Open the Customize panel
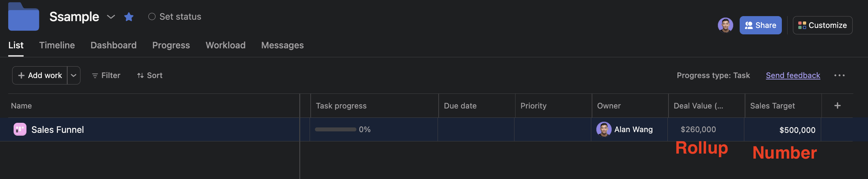This screenshot has width=868, height=179. coord(822,25)
